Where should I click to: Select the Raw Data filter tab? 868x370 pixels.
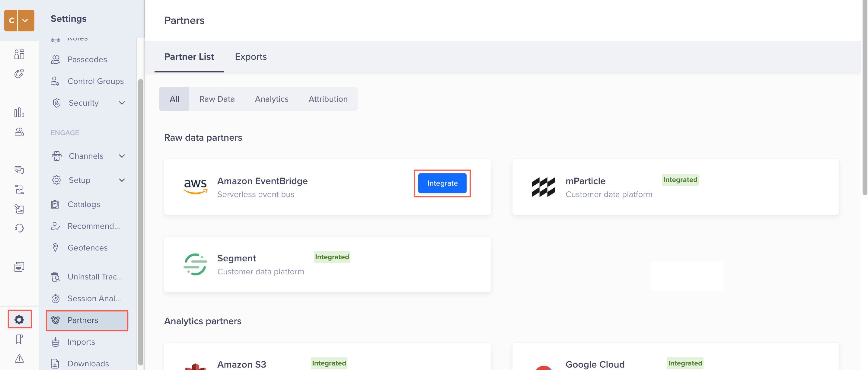click(217, 99)
